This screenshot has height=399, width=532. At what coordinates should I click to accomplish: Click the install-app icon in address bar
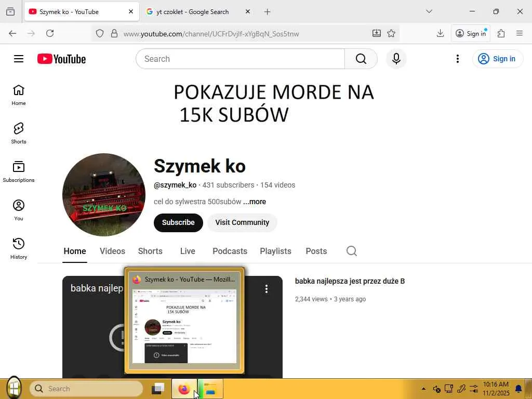pos(376,33)
